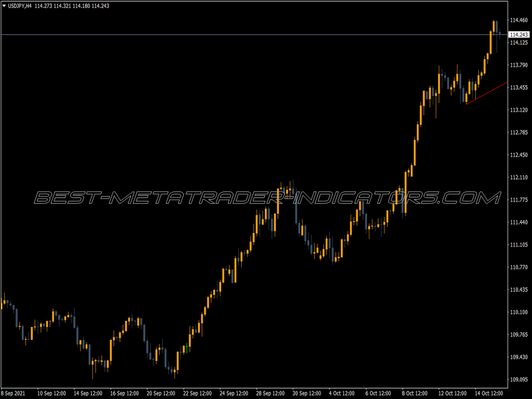Screen dimensions: 532x399
Task: Select the horizontal current price line
Action: tap(254, 35)
